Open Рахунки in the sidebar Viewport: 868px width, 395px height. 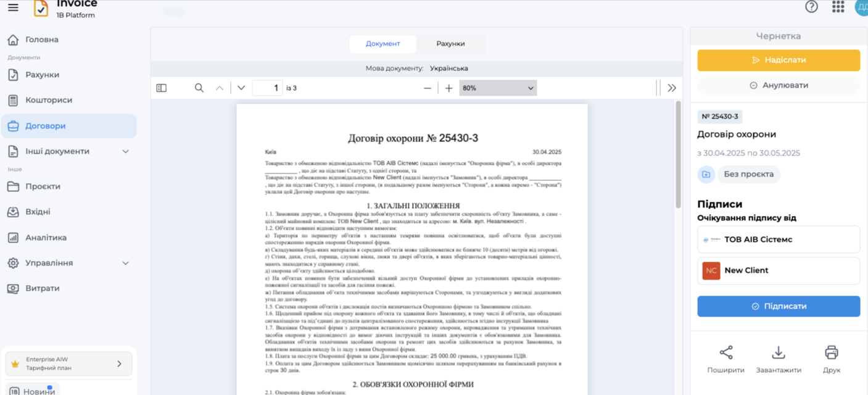tap(42, 75)
